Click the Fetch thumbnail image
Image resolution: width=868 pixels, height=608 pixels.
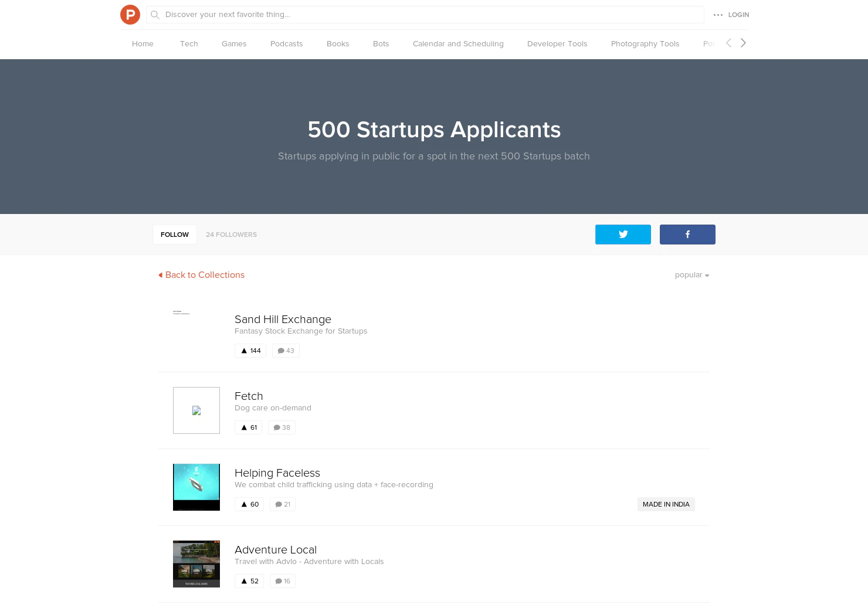[196, 410]
